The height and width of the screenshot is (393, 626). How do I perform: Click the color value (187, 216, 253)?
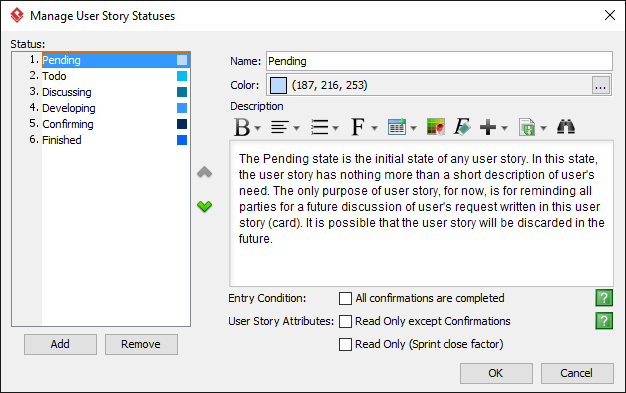coord(329,85)
